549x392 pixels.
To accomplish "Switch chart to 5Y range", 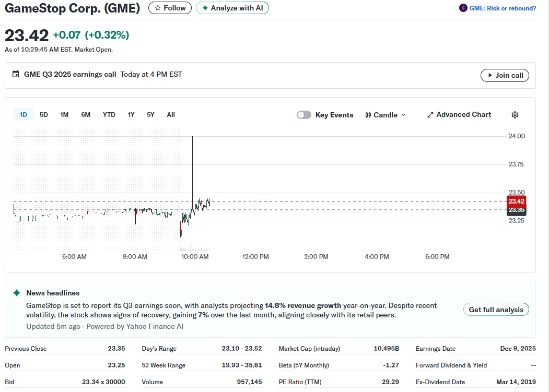I will [x=150, y=115].
